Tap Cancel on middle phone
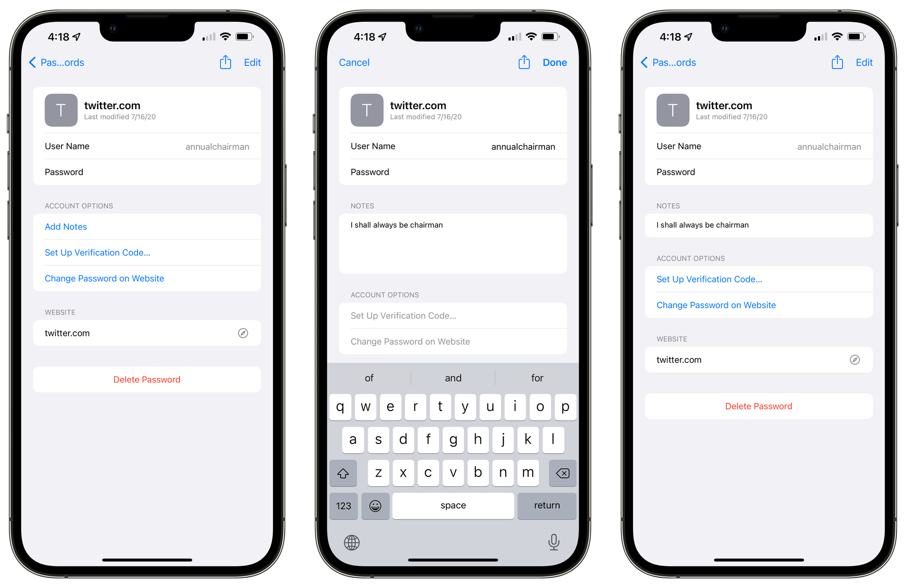 [x=355, y=62]
